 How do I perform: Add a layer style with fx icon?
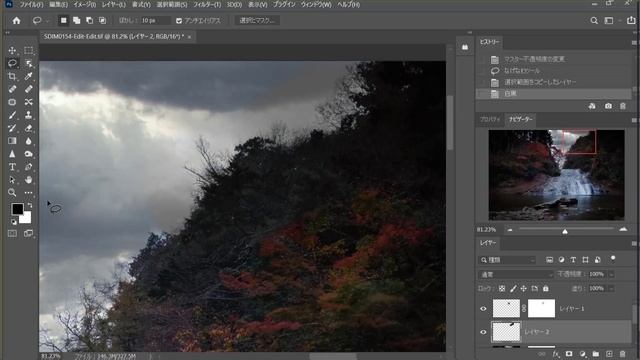click(x=556, y=354)
